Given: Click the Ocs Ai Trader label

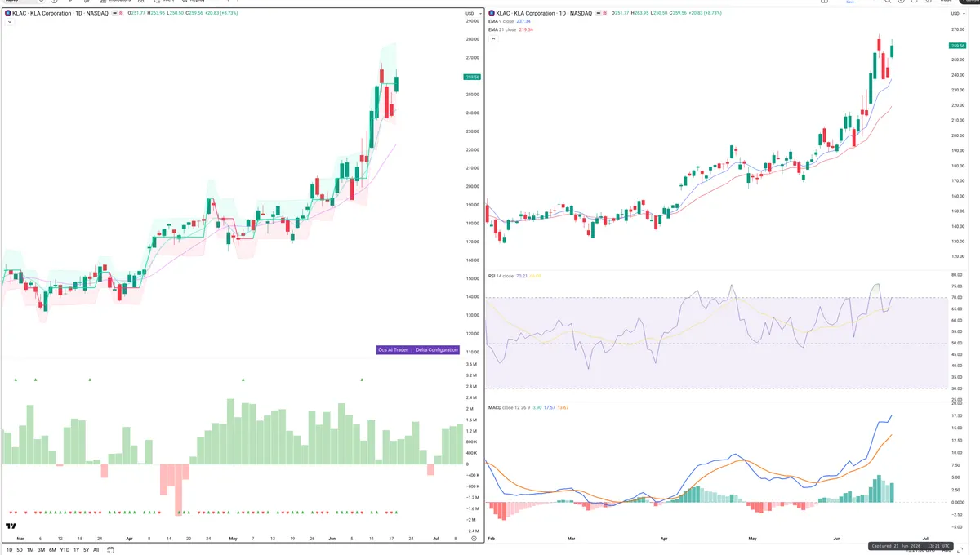Looking at the screenshot, I should (393, 350).
